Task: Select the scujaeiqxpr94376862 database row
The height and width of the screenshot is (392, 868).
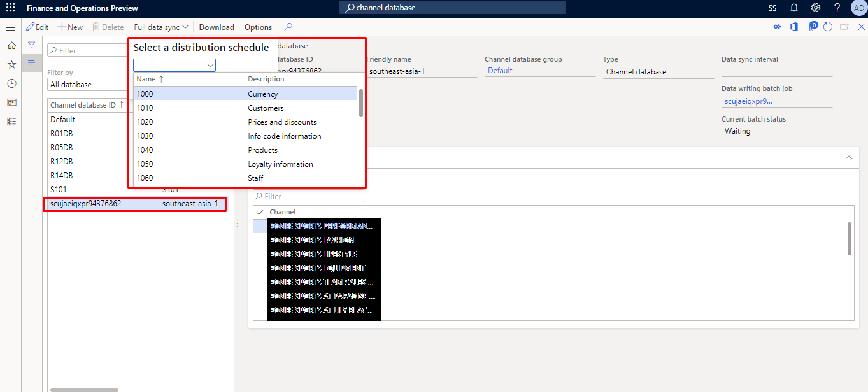Action: [137, 204]
